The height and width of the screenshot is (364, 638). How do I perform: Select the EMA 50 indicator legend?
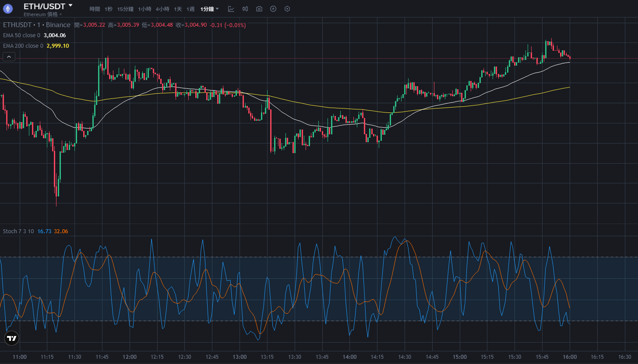click(x=21, y=35)
